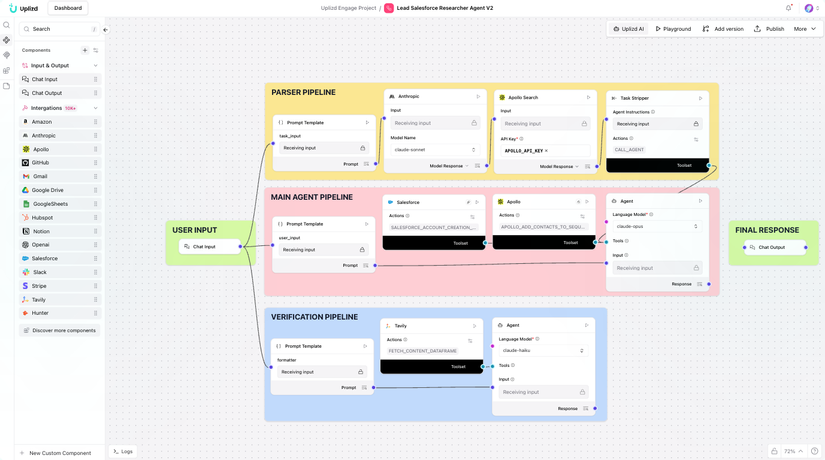
Task: Click the CALL_AGENT action tag
Action: [x=629, y=150]
